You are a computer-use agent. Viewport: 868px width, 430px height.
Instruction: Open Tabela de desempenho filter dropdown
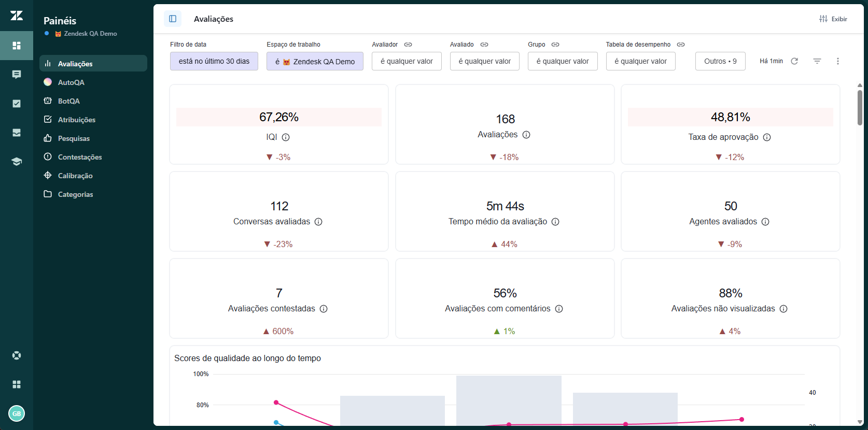pos(641,61)
